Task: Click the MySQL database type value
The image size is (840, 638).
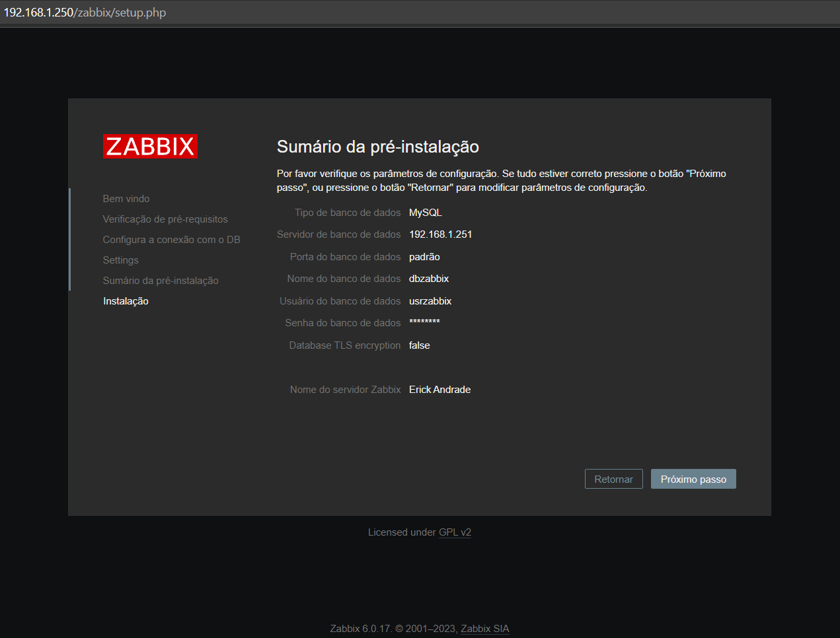Action: 425,213
